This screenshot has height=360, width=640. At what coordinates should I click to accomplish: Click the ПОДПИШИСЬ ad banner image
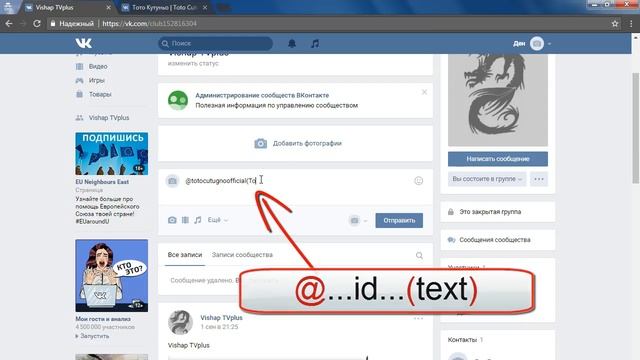pos(111,153)
